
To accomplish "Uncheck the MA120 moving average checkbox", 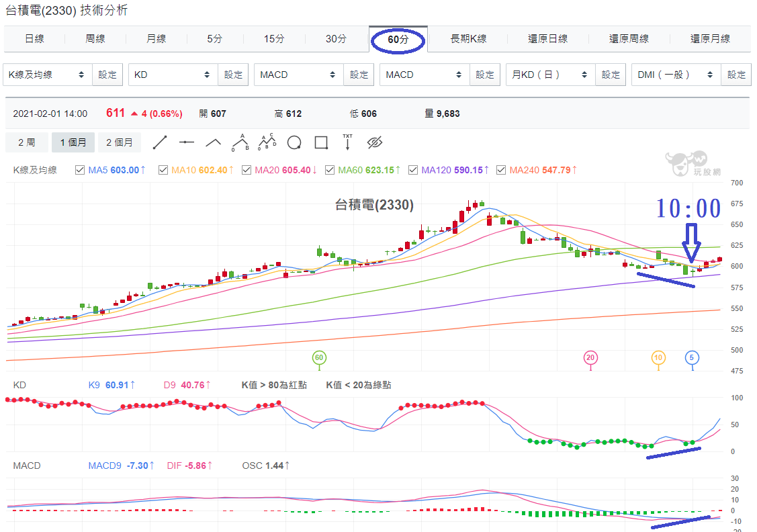I will click(x=413, y=170).
